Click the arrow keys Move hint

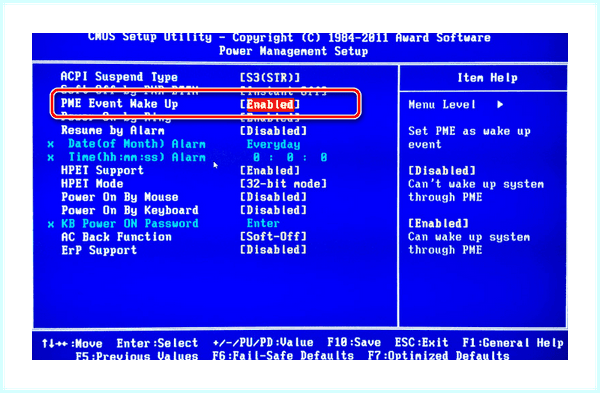[72, 343]
